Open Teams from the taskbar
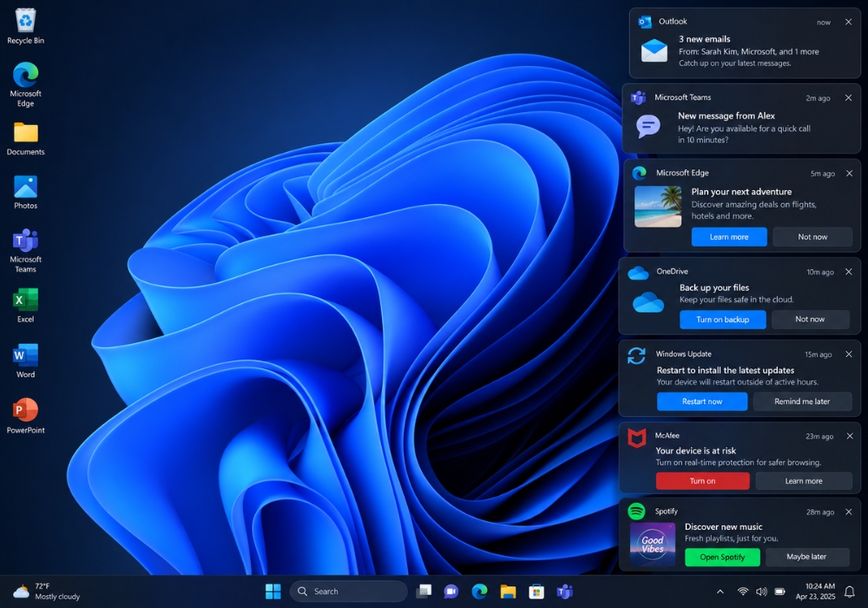The image size is (868, 608). (x=565, y=591)
